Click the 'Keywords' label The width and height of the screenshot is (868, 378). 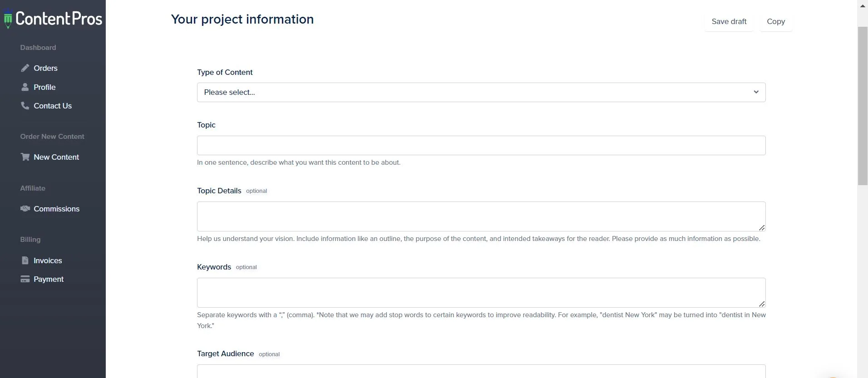pos(214,267)
